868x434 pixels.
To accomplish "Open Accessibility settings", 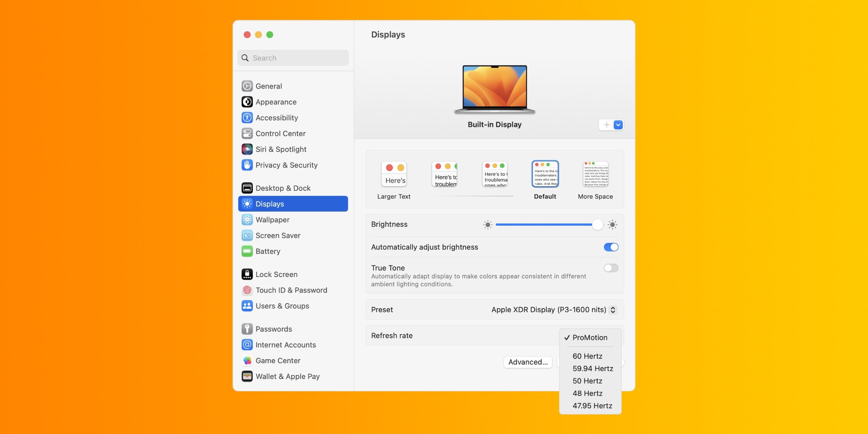I will [277, 118].
